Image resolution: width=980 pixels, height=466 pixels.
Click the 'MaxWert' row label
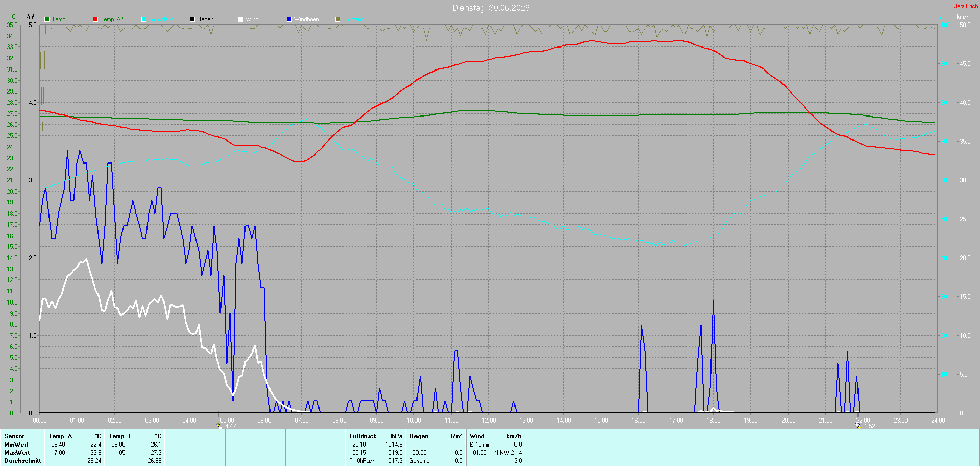coord(17,453)
